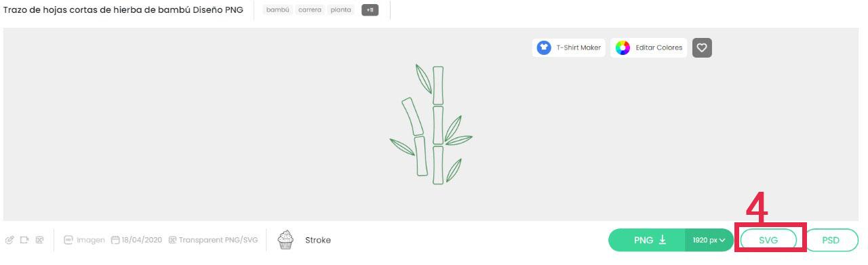Screen dimensions: 868x265
Task: Click the T-Shirt Maker shirt icon
Action: point(544,47)
